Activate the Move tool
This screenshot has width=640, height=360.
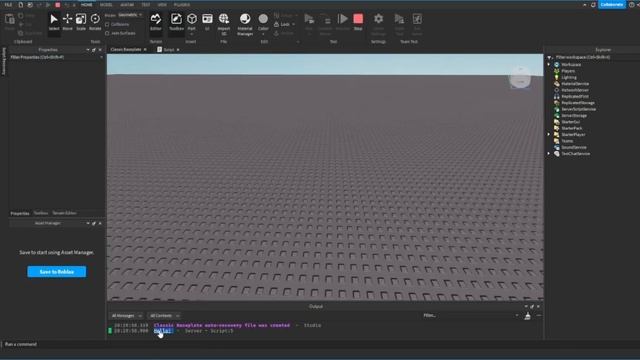pos(67,22)
